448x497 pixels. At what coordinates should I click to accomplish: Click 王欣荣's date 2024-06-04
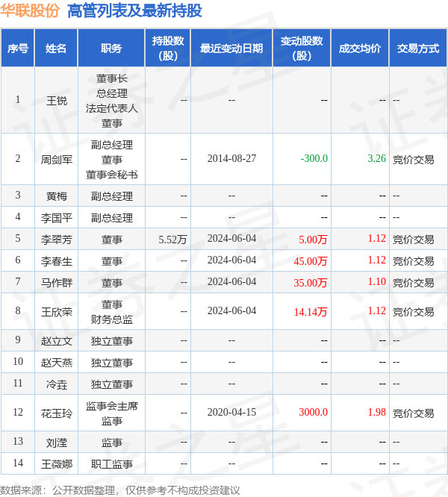[231, 310]
